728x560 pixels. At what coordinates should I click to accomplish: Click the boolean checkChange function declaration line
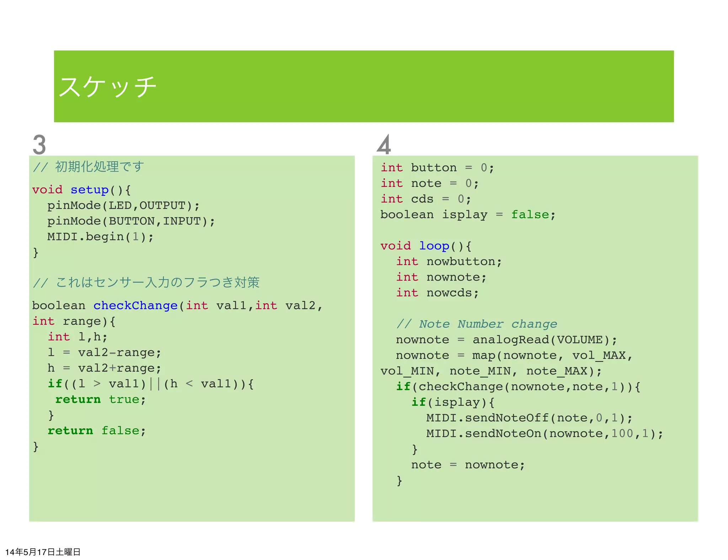(177, 306)
